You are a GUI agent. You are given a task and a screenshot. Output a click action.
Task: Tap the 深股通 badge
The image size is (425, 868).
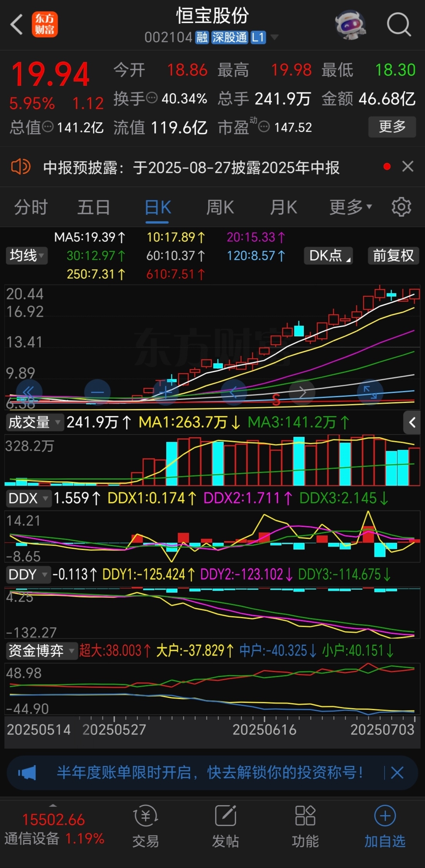click(x=229, y=37)
